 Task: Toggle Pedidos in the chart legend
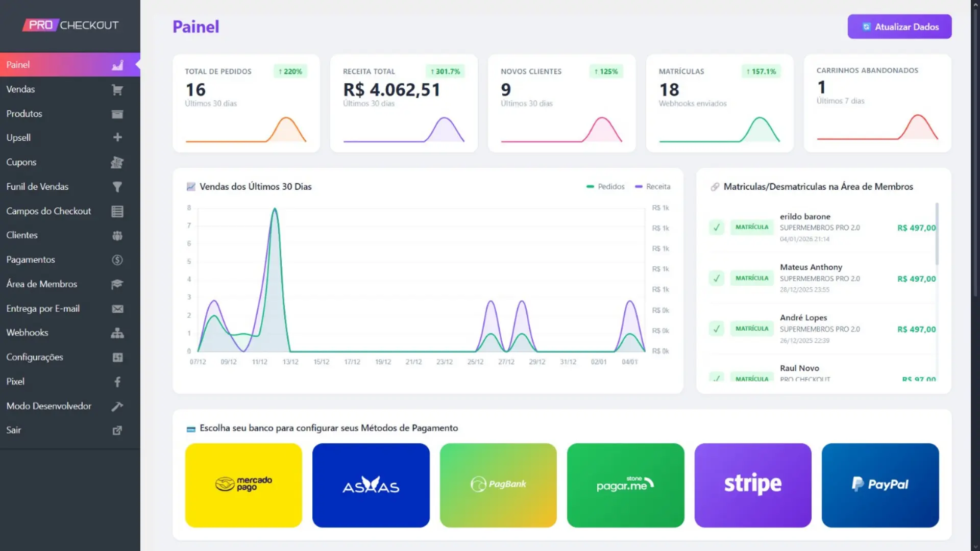pos(606,187)
